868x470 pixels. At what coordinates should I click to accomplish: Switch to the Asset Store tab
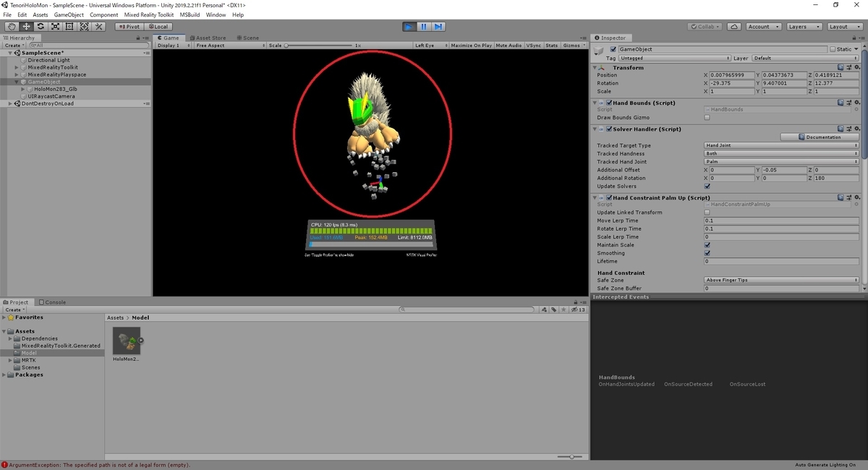point(208,38)
